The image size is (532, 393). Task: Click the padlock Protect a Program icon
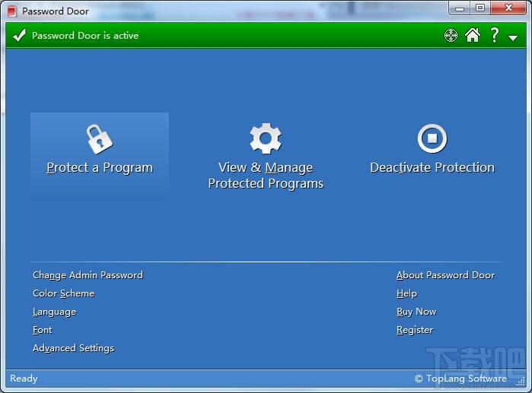[100, 139]
